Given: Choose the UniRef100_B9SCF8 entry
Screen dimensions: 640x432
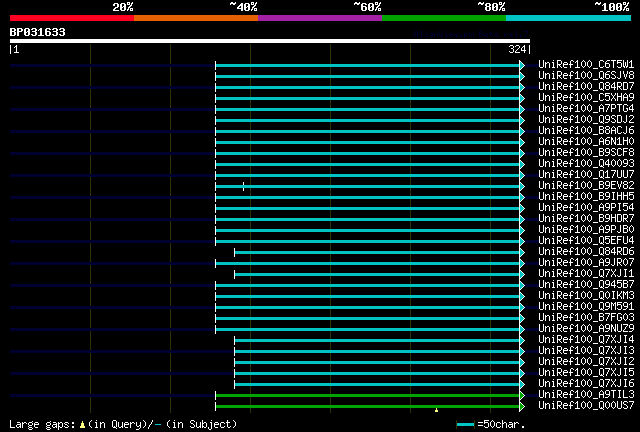Looking at the screenshot, I should [586, 152].
